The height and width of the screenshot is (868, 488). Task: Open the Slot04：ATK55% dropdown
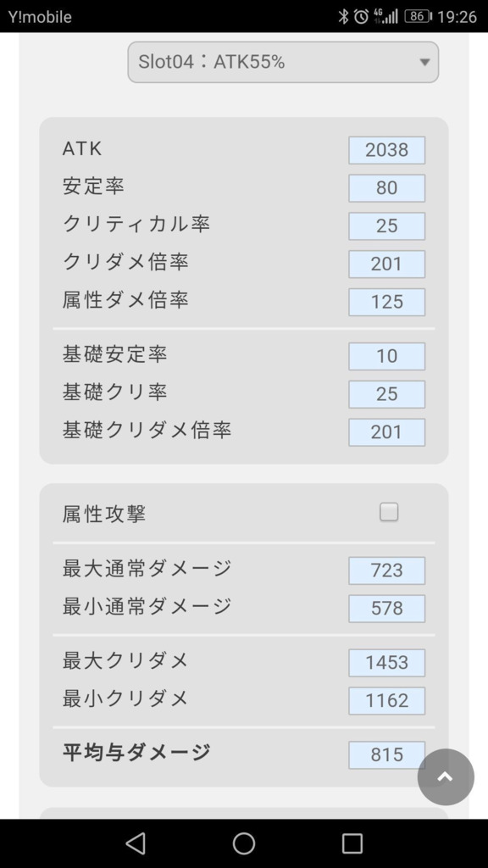(283, 62)
